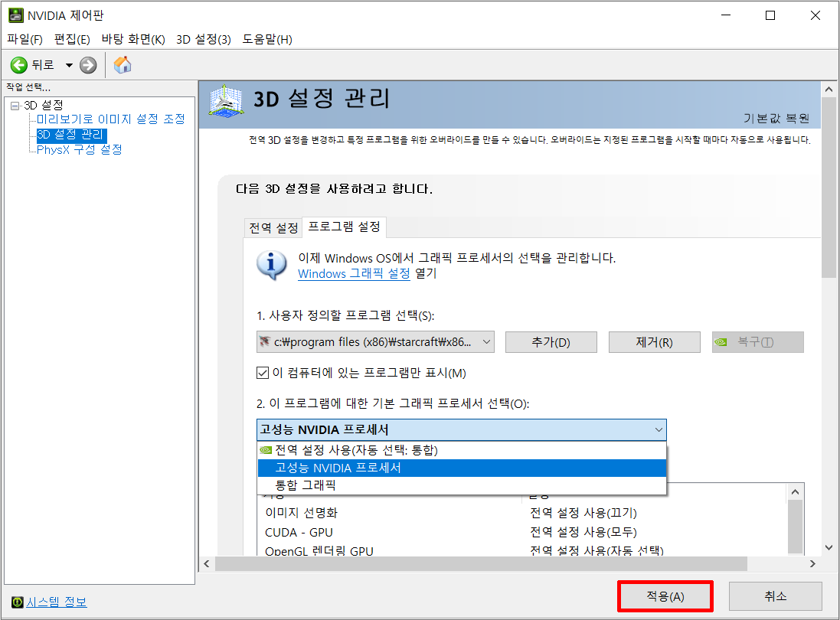Image resolution: width=840 pixels, height=620 pixels.
Task: Open the 바탕 화면(K) menu
Action: 133,39
